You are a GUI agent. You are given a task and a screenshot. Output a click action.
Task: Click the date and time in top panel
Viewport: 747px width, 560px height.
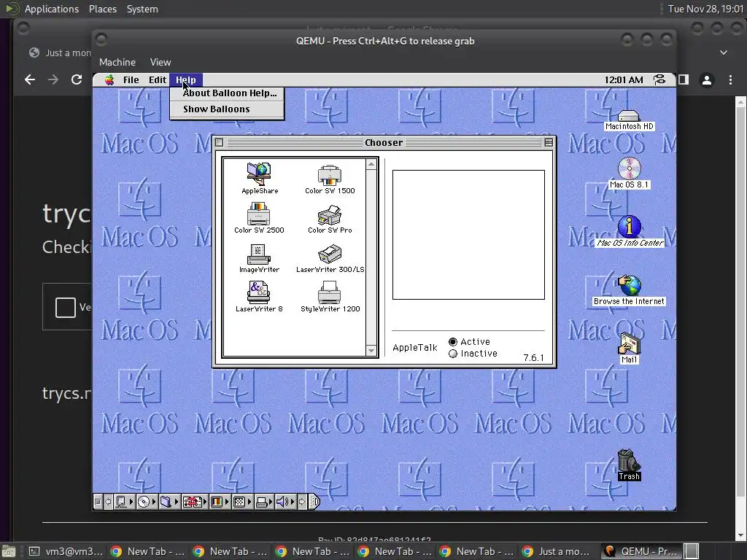pos(705,9)
